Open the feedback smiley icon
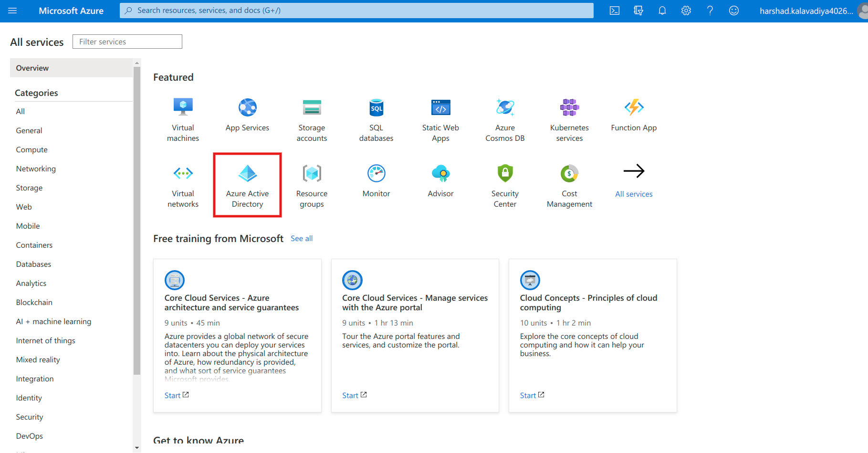 tap(734, 11)
